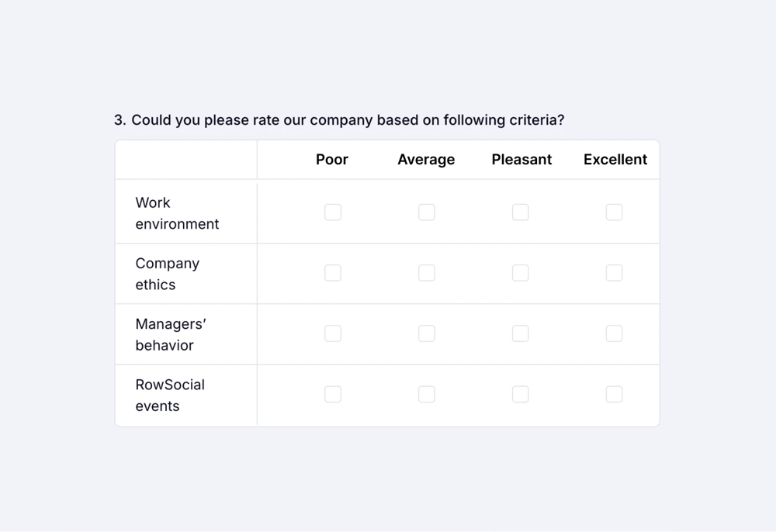Image resolution: width=776 pixels, height=532 pixels.
Task: Check Average for Work environment
Action: [427, 212]
